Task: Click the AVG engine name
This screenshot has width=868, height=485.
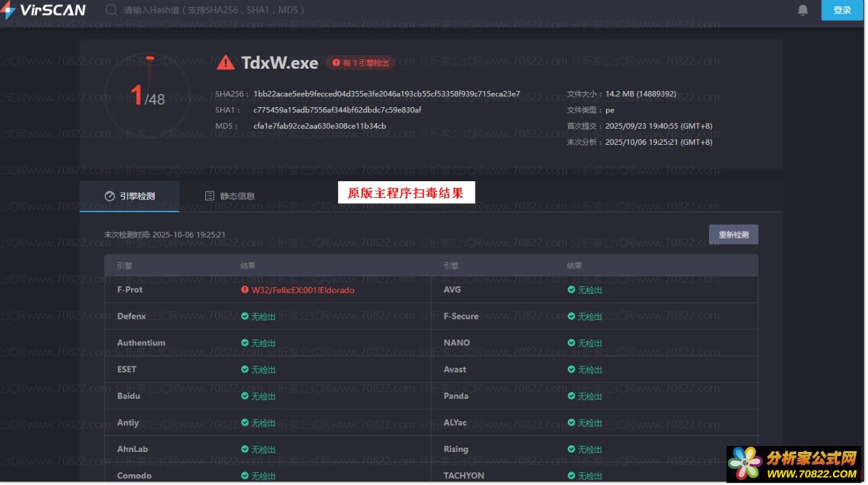Action: (452, 290)
